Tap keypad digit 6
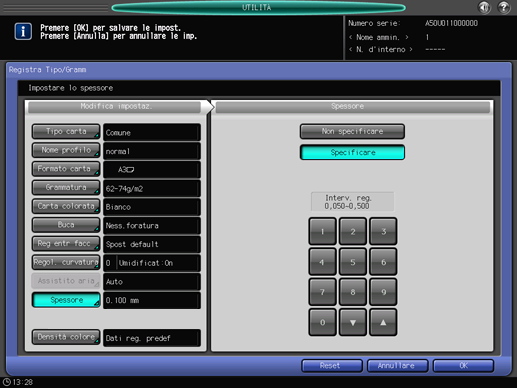Image resolution: width=517 pixels, height=388 pixels. pyautogui.click(x=383, y=261)
